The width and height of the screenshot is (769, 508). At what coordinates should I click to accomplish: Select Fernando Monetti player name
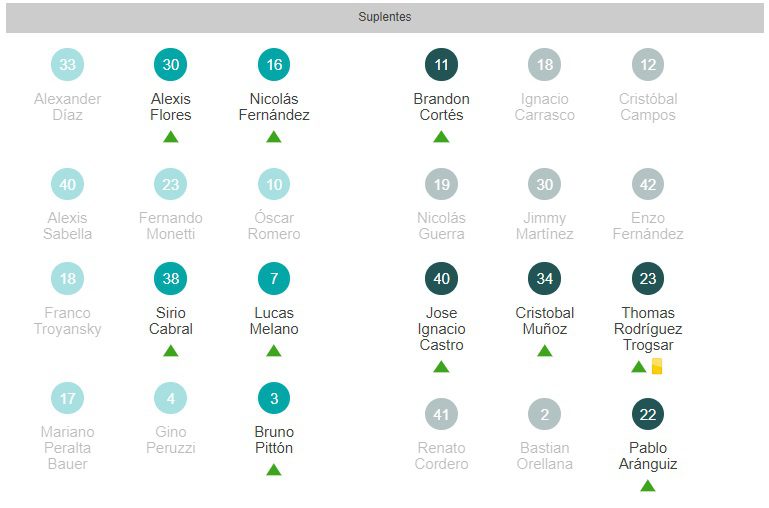171,226
